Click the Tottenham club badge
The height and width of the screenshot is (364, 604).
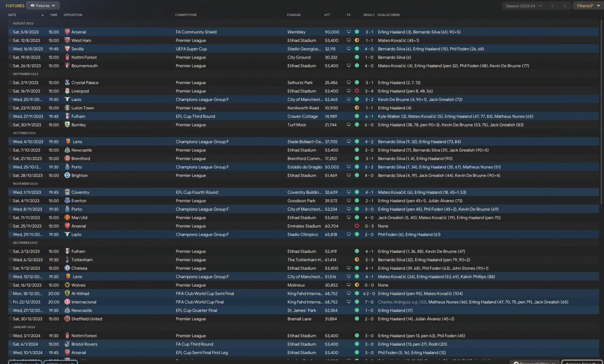pyautogui.click(x=67, y=260)
